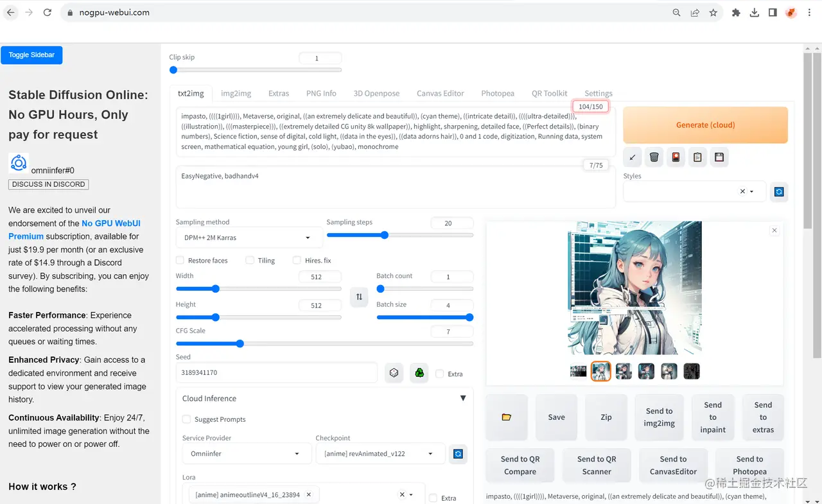
Task: Hide the sidebar with Toggle Sidebar
Action: tap(31, 55)
